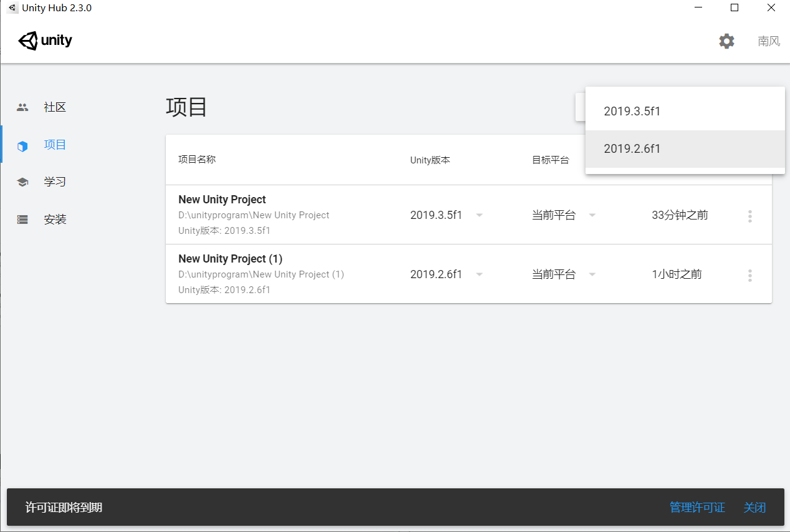Open the 安装 (Installs) sidebar icon

[x=22, y=219]
